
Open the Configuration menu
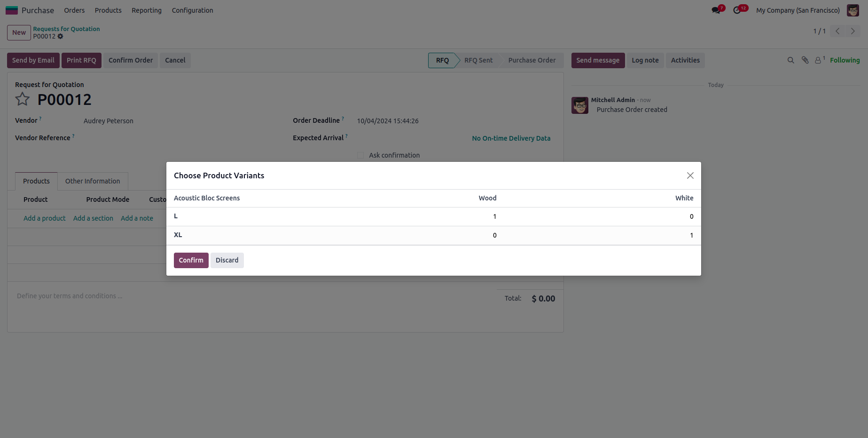(192, 10)
